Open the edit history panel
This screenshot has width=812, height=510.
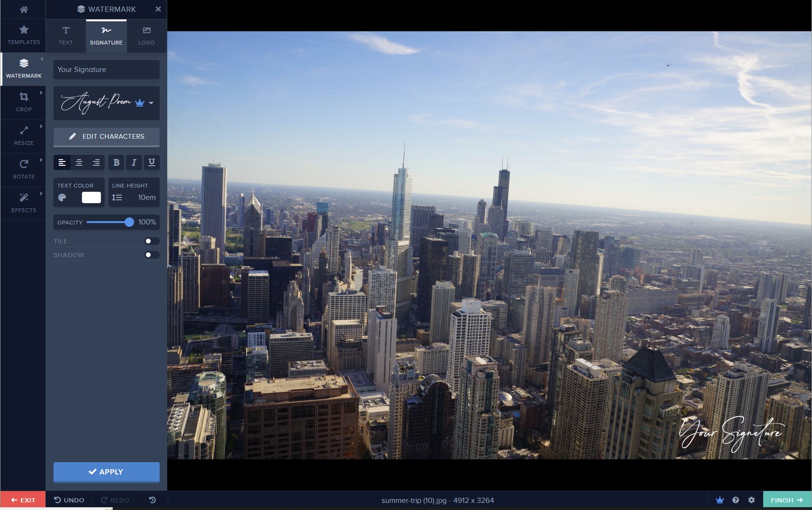tap(151, 500)
